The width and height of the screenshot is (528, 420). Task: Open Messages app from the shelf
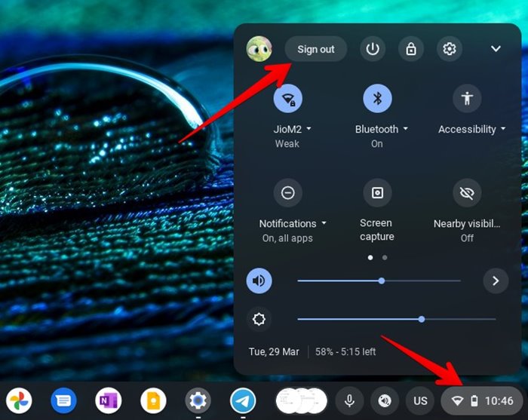(x=63, y=400)
